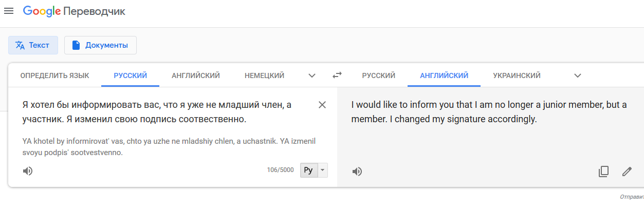The height and width of the screenshot is (209, 644).
Task: Expand more source languages list
Action: pyautogui.click(x=312, y=75)
